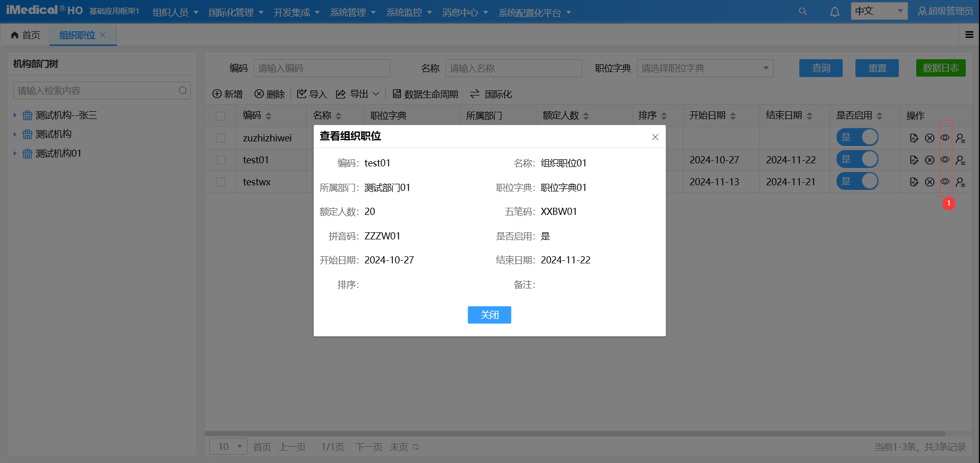The width and height of the screenshot is (980, 463).
Task: Open the hamburger menu at top right
Action: [969, 35]
